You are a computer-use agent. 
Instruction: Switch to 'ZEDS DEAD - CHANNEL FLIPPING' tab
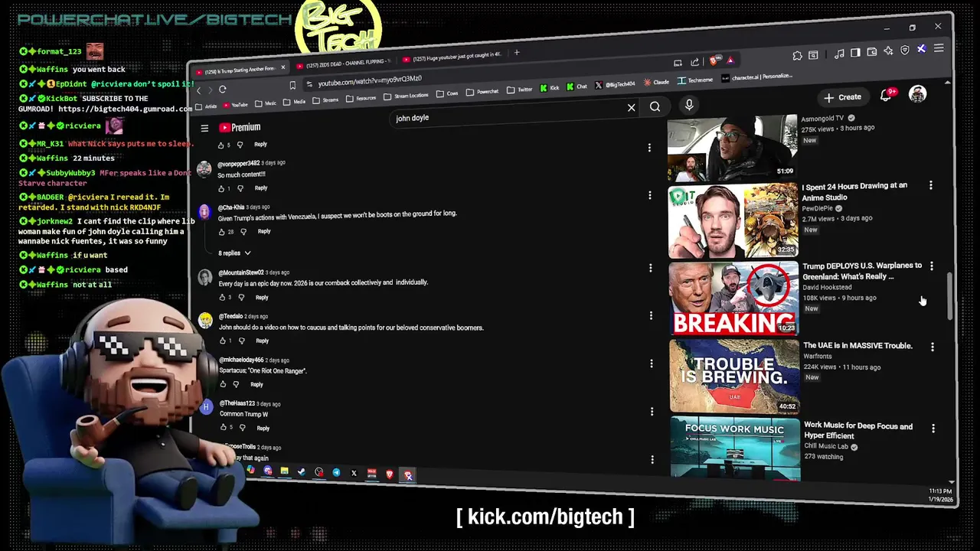point(342,63)
